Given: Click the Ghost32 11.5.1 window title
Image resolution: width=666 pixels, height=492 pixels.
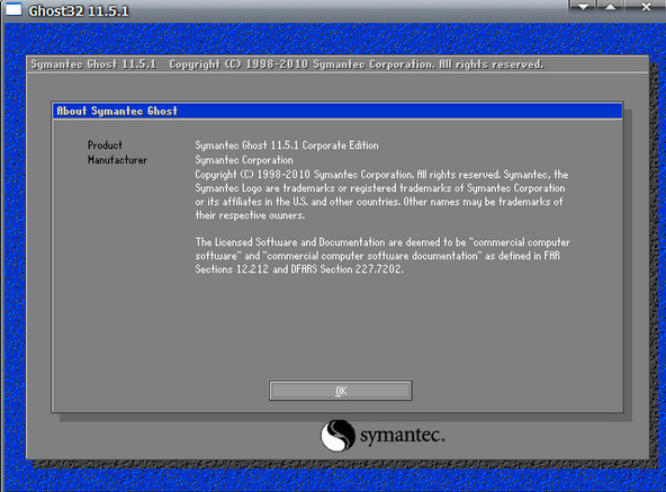Looking at the screenshot, I should 79,11.
